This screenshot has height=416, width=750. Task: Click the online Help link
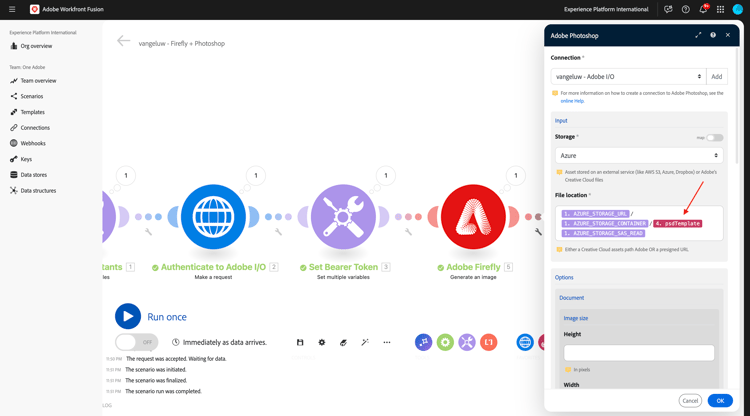(x=572, y=101)
